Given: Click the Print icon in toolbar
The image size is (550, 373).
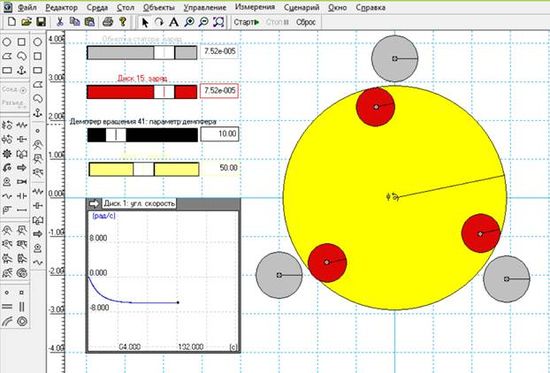Looking at the screenshot, I should pos(108,22).
